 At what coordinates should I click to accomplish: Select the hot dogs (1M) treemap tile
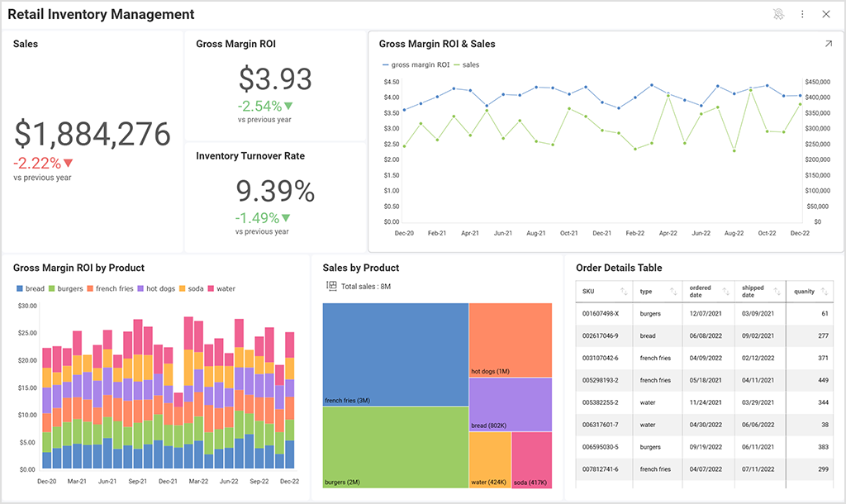pyautogui.click(x=511, y=340)
